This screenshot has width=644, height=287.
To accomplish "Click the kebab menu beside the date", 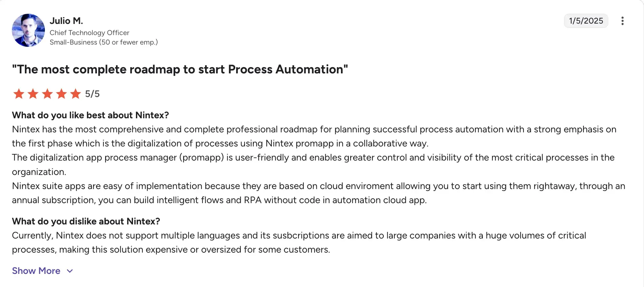I will [x=622, y=21].
